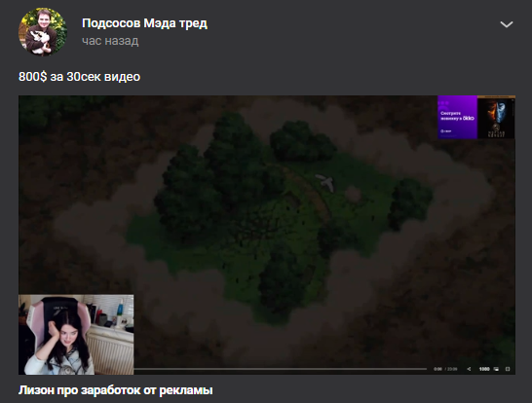
Task: Open the Подсосов Мэда тред group page
Action: tap(144, 23)
